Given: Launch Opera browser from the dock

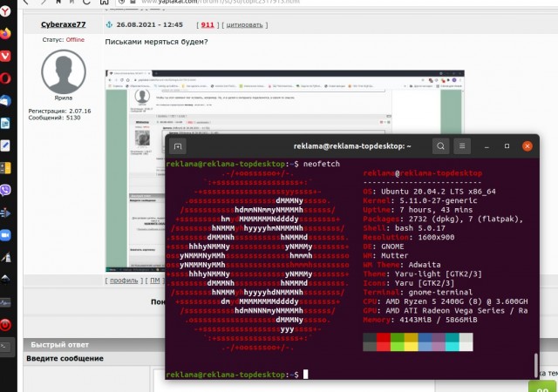Looking at the screenshot, I should (x=5, y=78).
